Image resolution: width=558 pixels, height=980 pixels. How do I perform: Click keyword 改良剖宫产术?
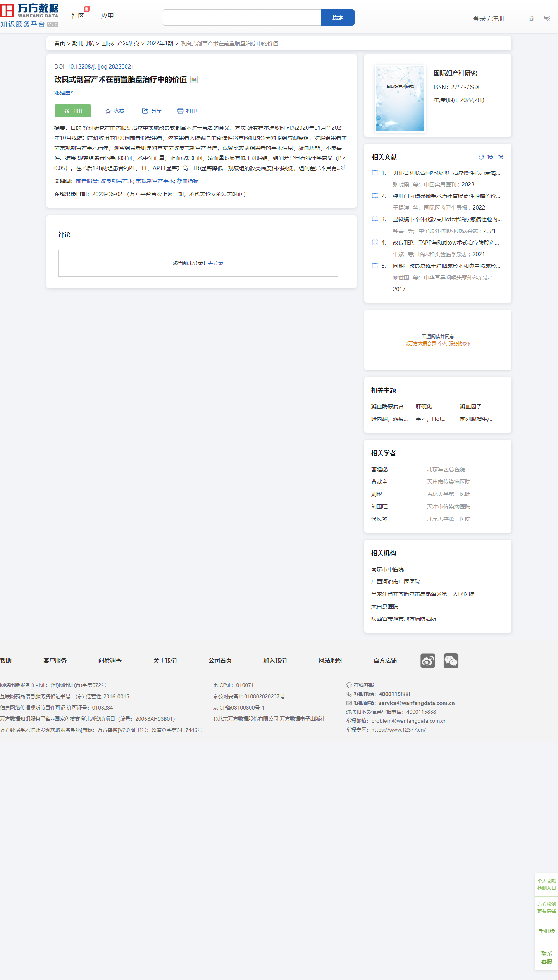[117, 181]
